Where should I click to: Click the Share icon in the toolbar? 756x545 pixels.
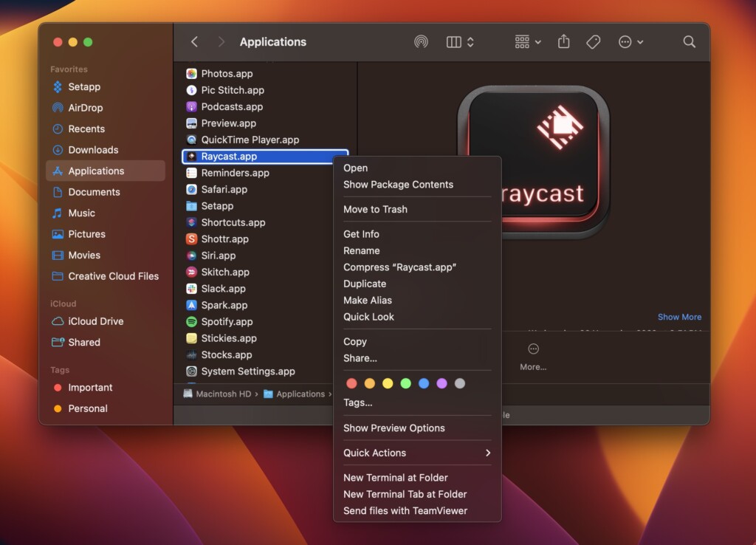564,42
